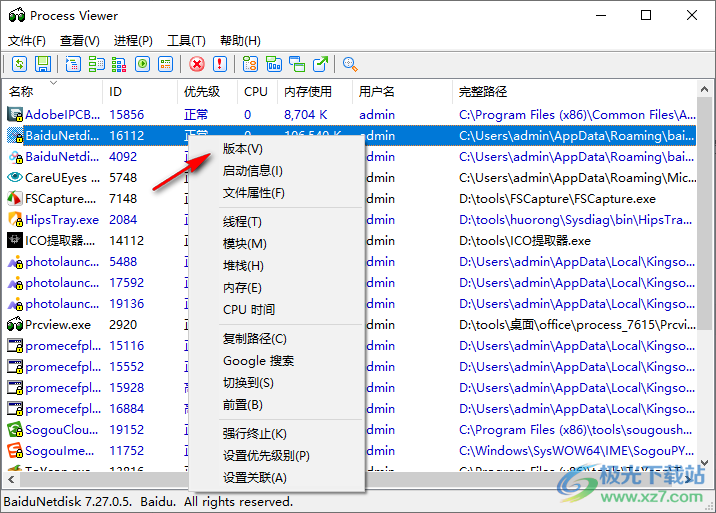Click the orange and green list toolbar icon

166,64
